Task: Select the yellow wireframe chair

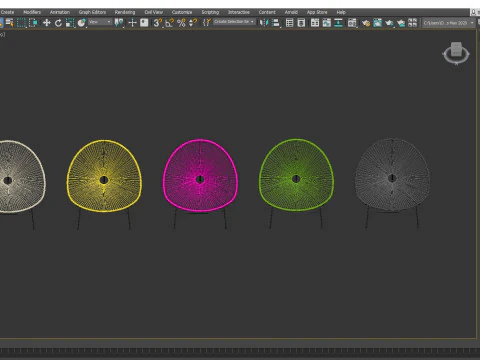Action: click(104, 184)
